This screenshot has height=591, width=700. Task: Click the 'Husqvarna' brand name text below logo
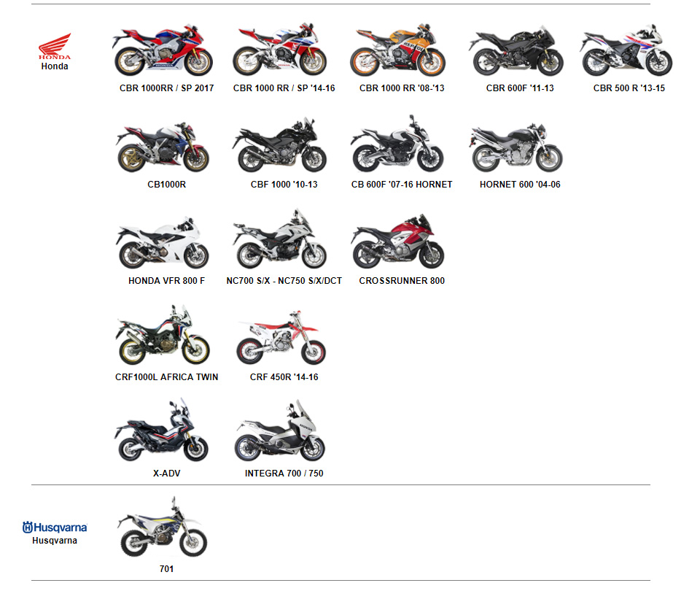click(x=55, y=541)
